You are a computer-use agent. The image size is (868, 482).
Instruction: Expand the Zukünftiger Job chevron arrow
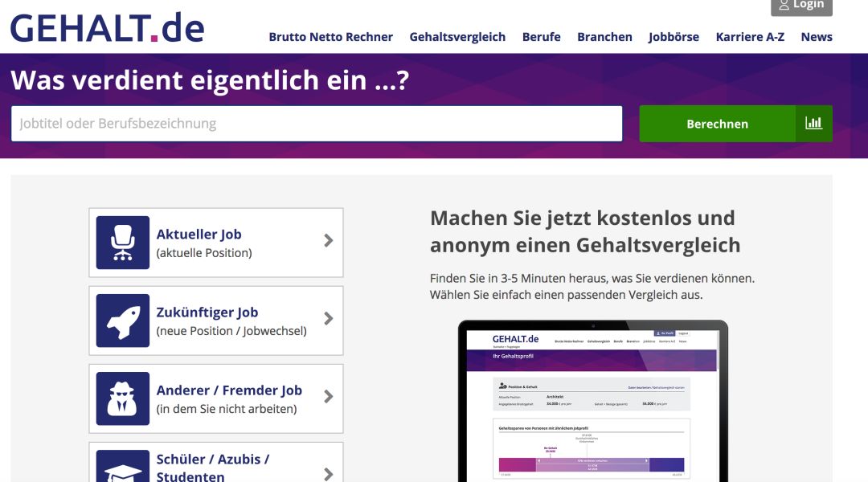pos(328,318)
